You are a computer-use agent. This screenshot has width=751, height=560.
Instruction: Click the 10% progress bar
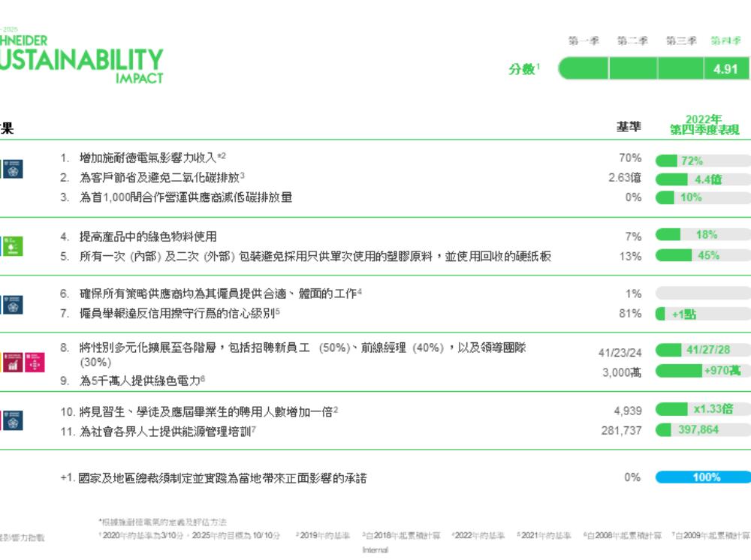(x=703, y=197)
